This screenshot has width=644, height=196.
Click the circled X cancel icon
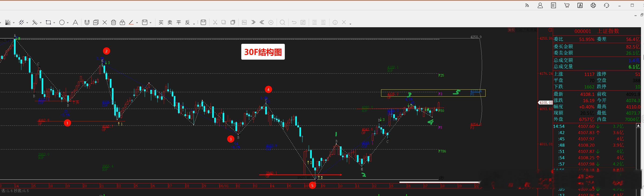pyautogui.click(x=271, y=23)
